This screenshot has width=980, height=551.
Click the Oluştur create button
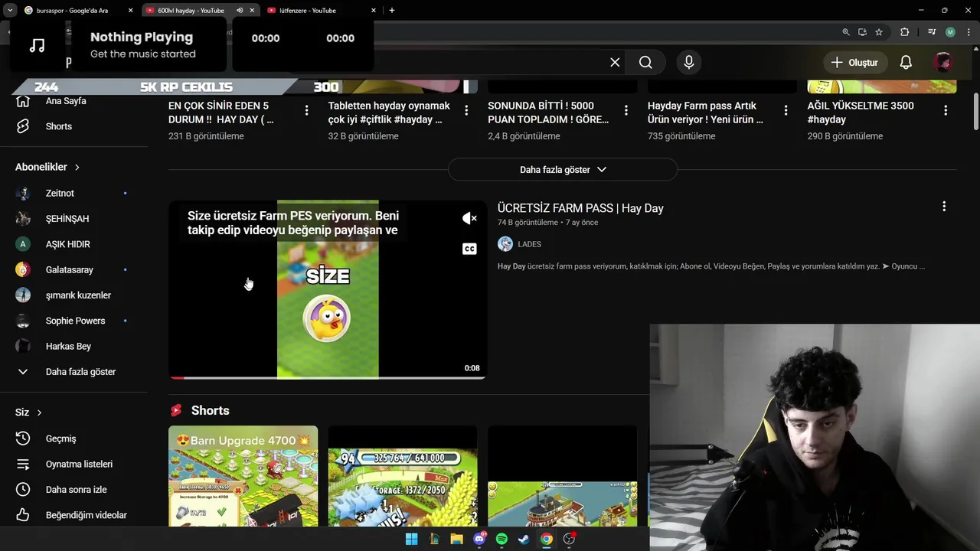(x=854, y=63)
